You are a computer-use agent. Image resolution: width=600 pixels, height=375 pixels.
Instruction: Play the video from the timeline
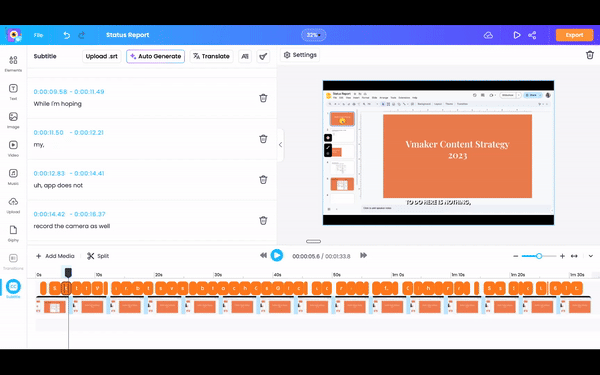(277, 255)
